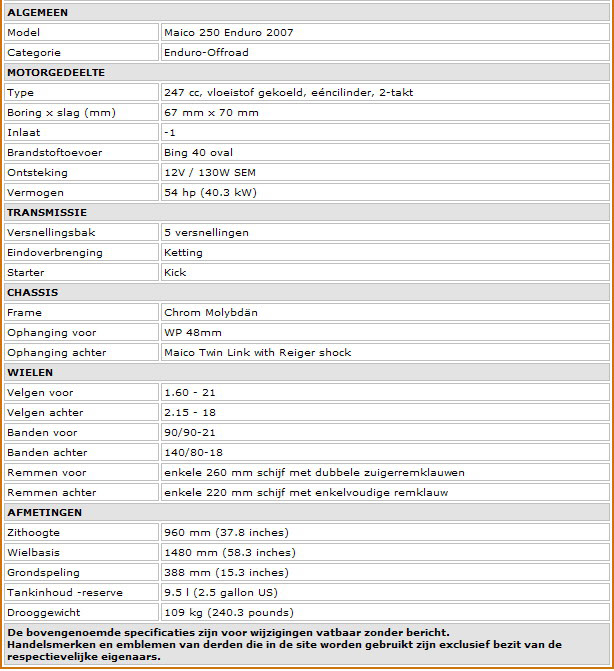Click the 'Ketting' final drive value

pos(183,252)
